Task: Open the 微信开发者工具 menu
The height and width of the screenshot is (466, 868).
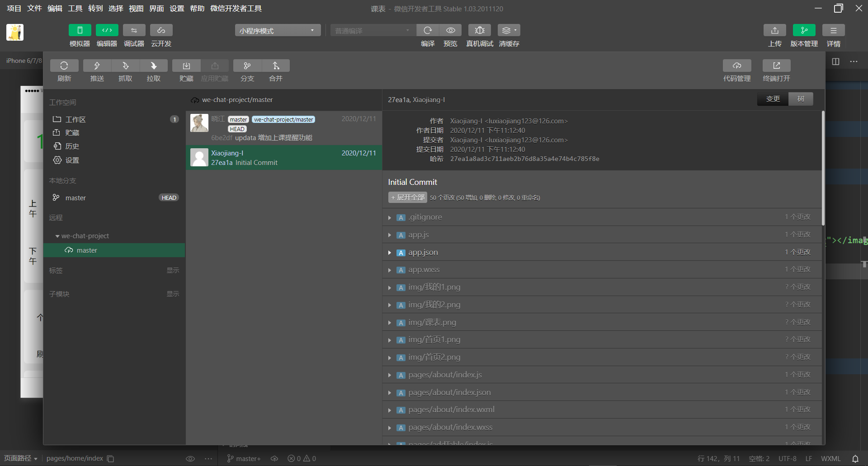Action: (236, 9)
